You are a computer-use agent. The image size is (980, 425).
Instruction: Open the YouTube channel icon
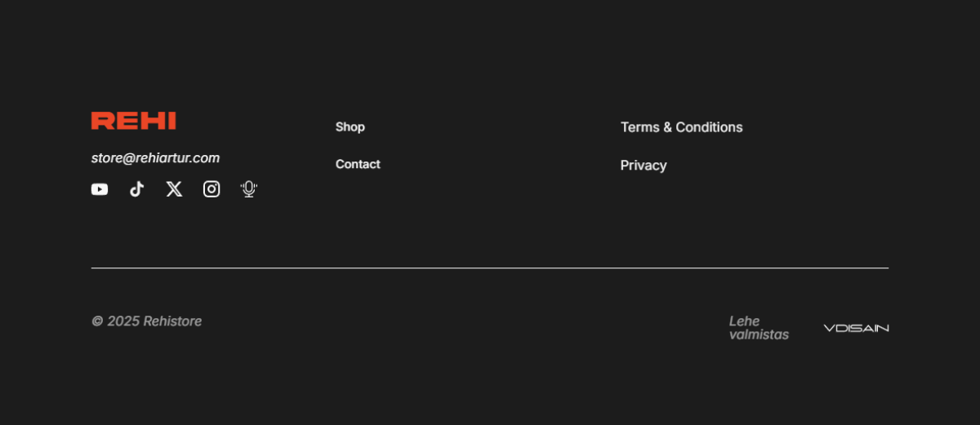[100, 189]
